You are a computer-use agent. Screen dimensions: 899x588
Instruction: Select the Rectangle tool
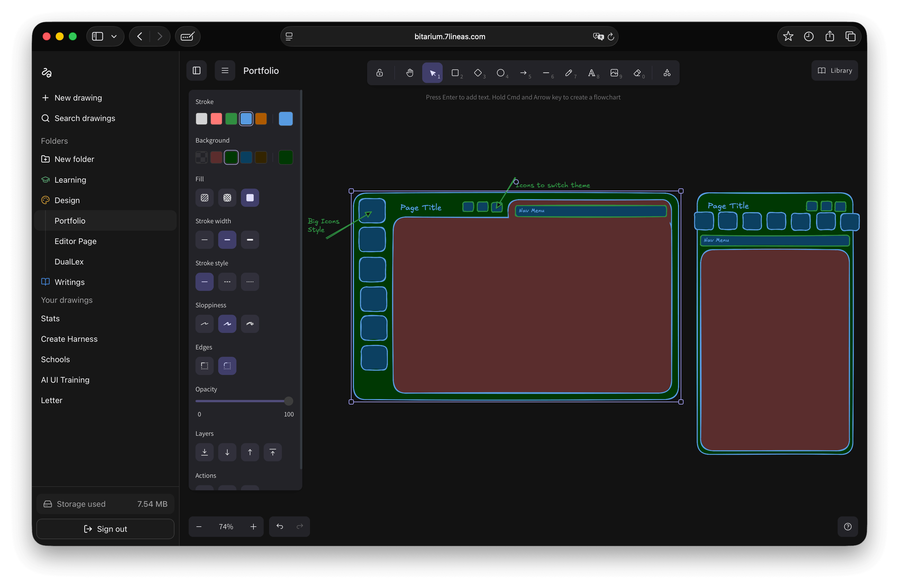[x=455, y=72]
